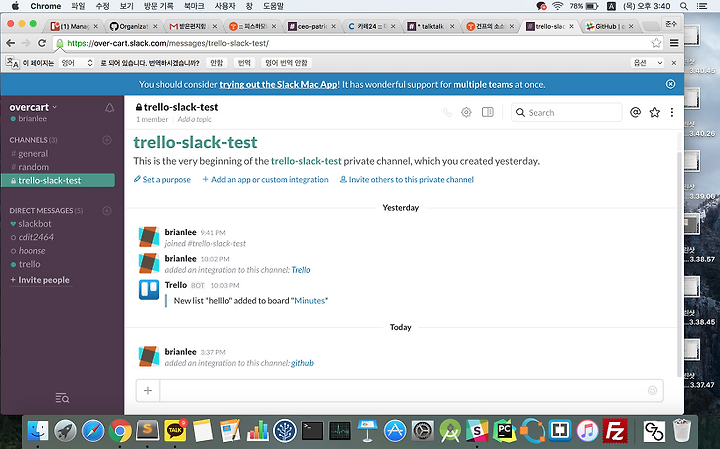Screen dimensions: 720x449
Task: Switch to the Organizat GitHub tab
Action: tap(133, 27)
